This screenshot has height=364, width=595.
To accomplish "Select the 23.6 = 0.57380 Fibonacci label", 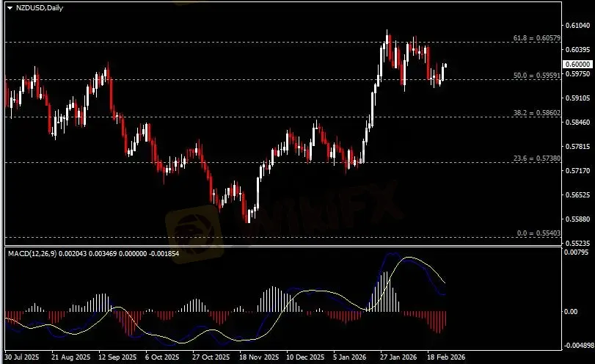I will [x=536, y=159].
